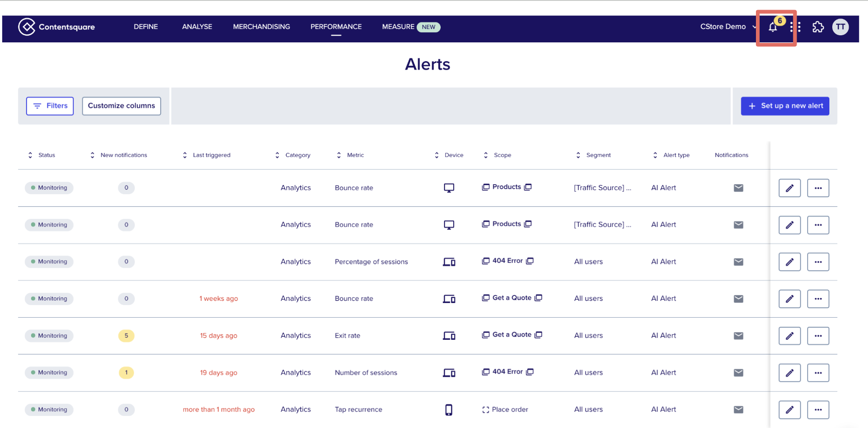This screenshot has width=868, height=428.
Task: Open the DEFINE menu
Action: (x=146, y=27)
